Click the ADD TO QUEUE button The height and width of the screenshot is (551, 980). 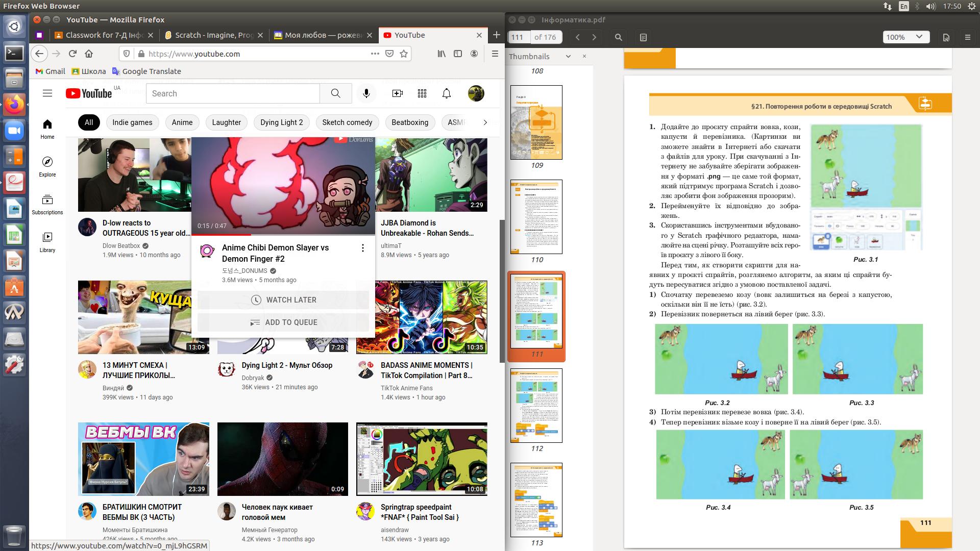click(x=283, y=322)
